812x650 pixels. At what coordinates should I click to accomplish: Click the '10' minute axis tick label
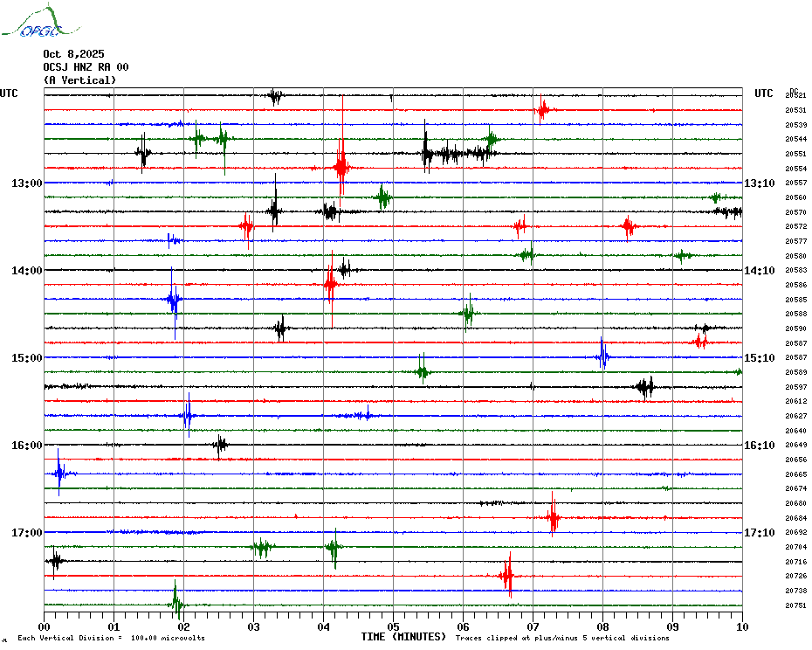point(743,626)
